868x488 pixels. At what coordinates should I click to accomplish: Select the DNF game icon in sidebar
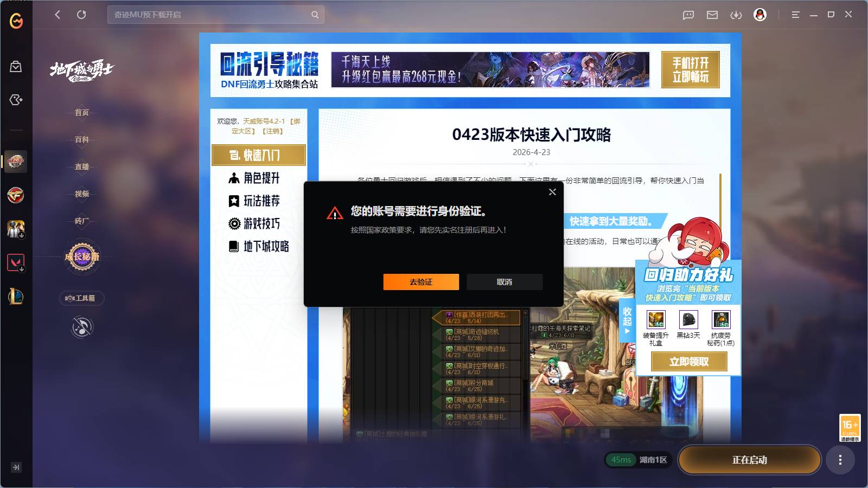coord(16,161)
